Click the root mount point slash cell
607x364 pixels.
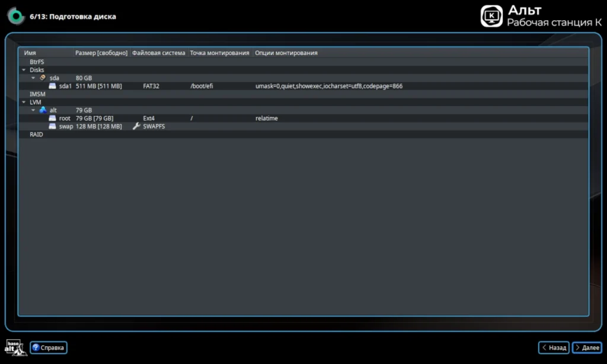point(191,118)
